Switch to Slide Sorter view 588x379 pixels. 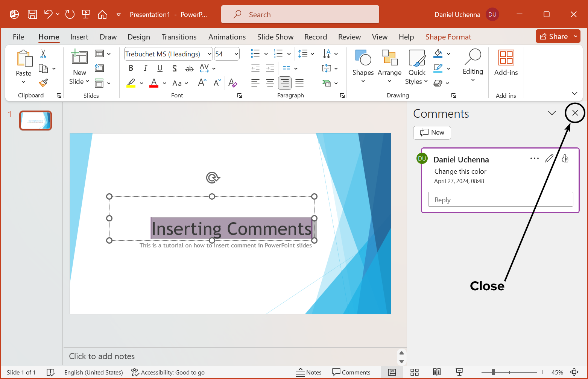point(415,372)
